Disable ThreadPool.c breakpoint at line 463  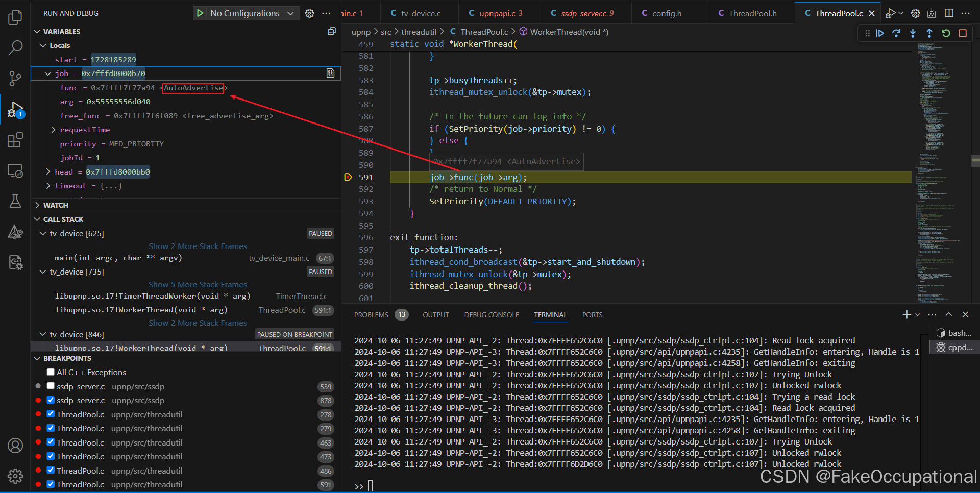coord(51,442)
